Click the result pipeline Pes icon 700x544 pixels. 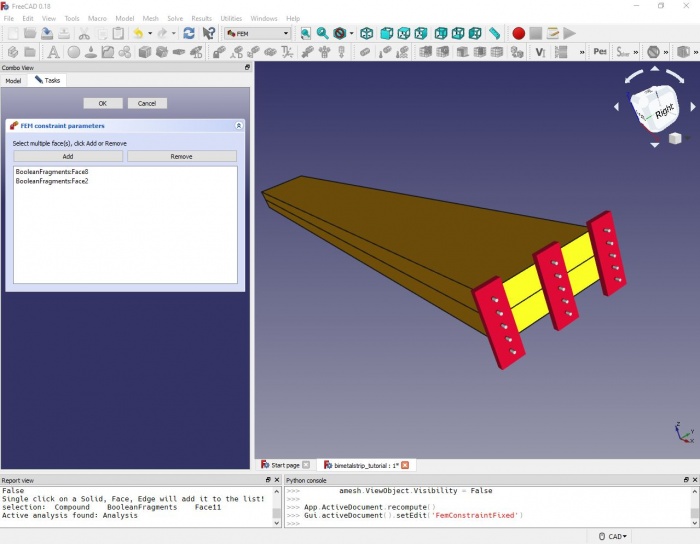(x=600, y=52)
